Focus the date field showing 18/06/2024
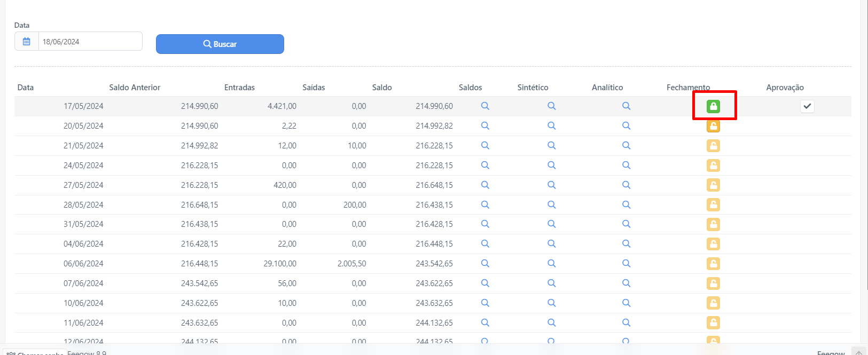 90,41
